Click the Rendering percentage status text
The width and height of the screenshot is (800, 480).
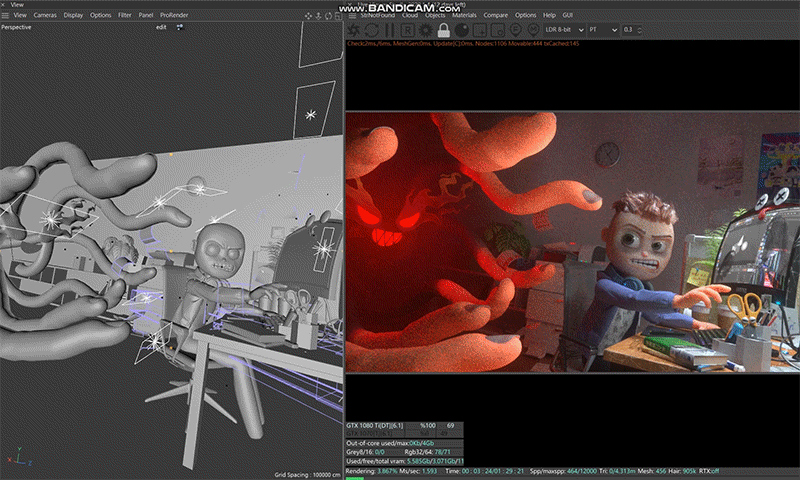[371, 471]
